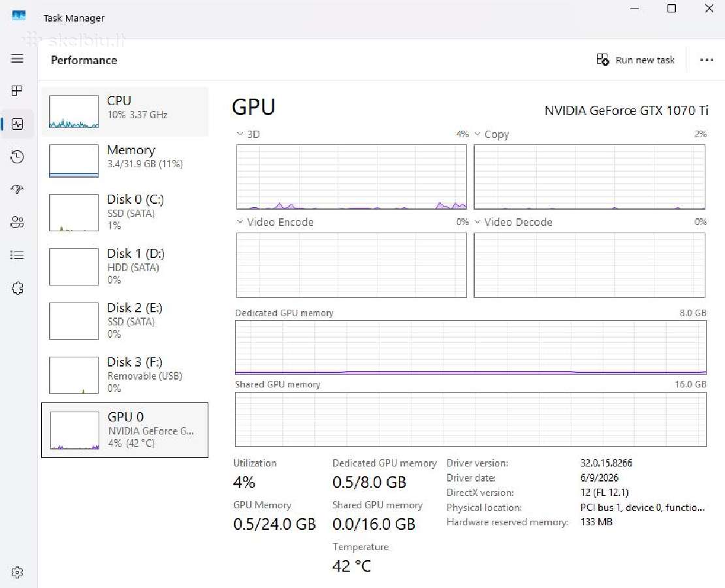Maximize the Task Manager window
Screen dimensions: 725x588
pos(672,8)
